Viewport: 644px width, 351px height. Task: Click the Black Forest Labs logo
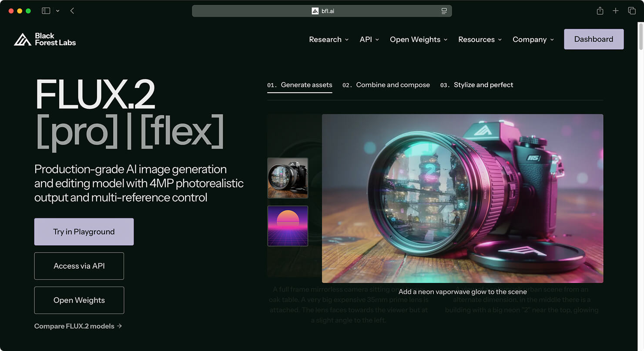[44, 39]
